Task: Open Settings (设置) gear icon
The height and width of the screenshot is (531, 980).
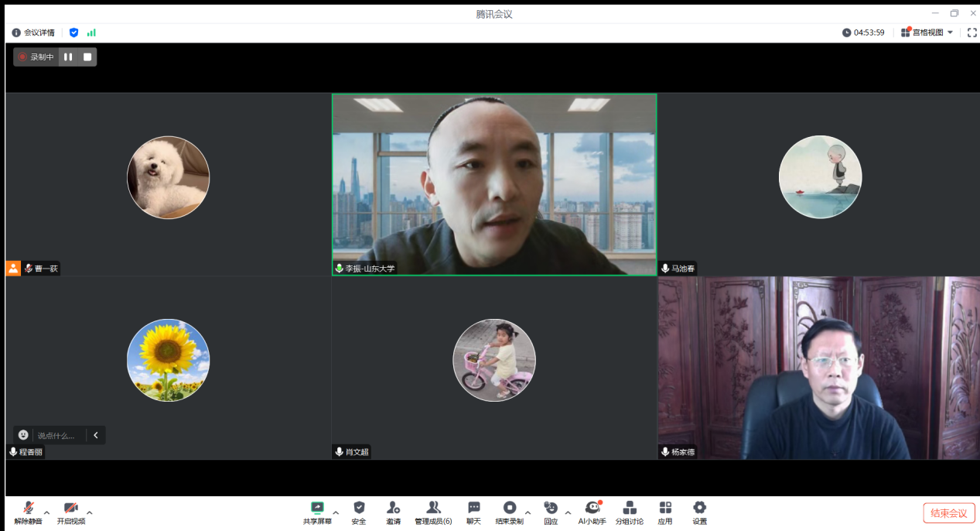Action: 699,509
